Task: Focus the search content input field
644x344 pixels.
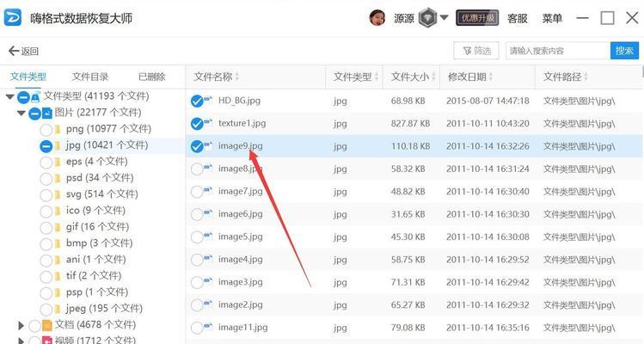Action: point(558,51)
